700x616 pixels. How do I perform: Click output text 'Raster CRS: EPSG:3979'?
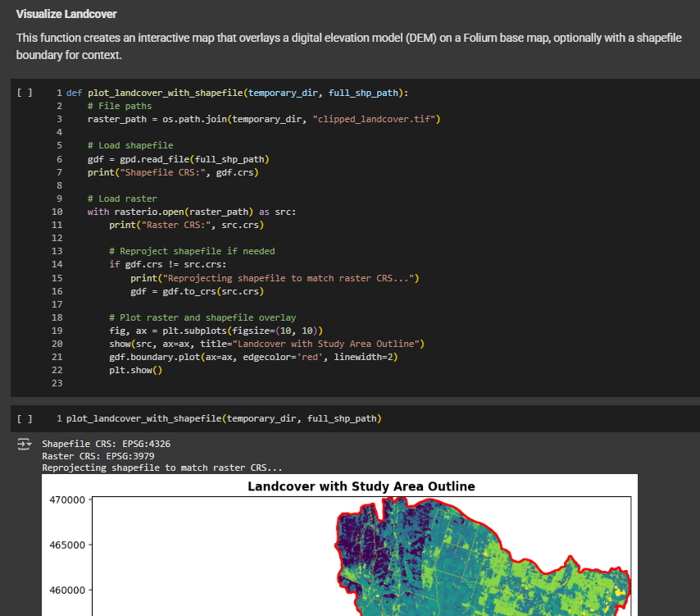pyautogui.click(x=98, y=456)
